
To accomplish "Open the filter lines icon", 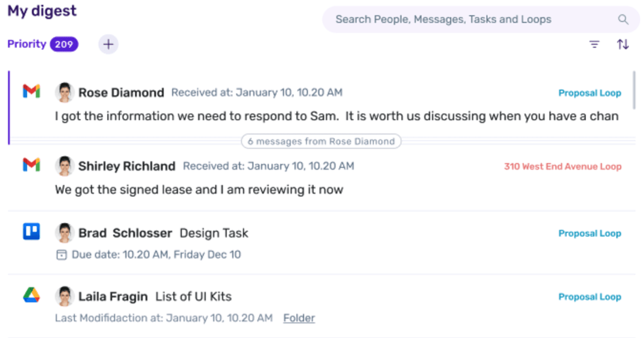I will pos(594,45).
